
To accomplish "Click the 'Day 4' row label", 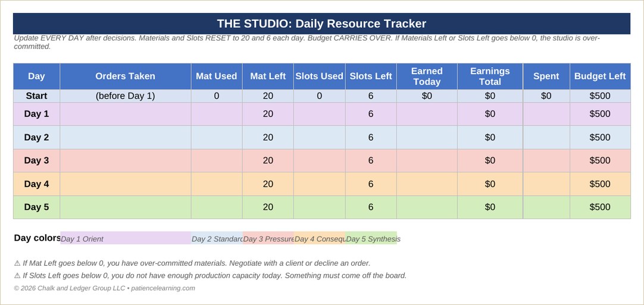I will (36, 184).
